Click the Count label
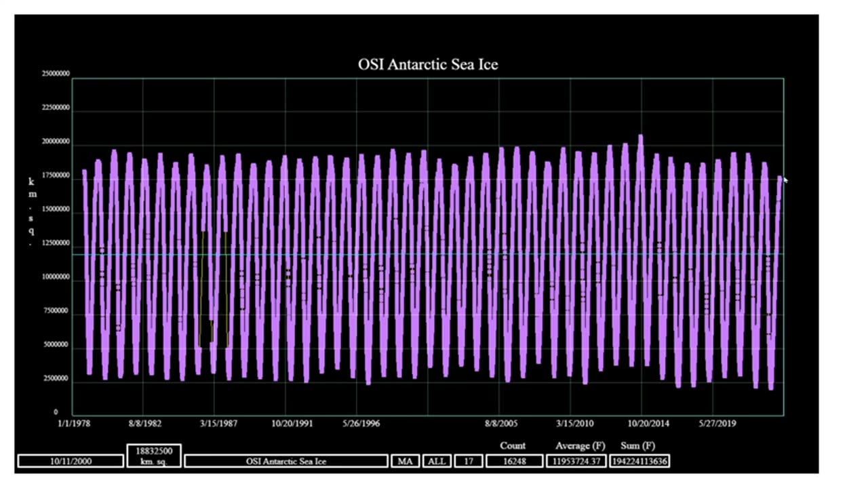 (513, 446)
